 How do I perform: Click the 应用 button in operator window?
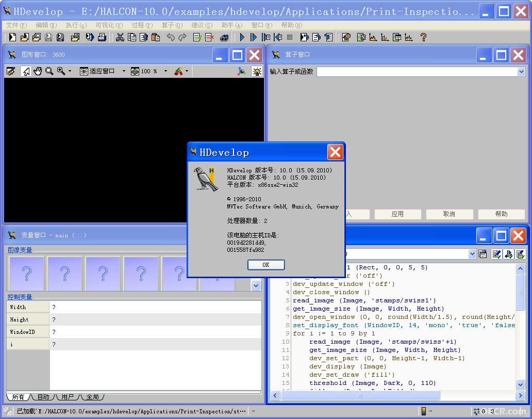coord(397,214)
